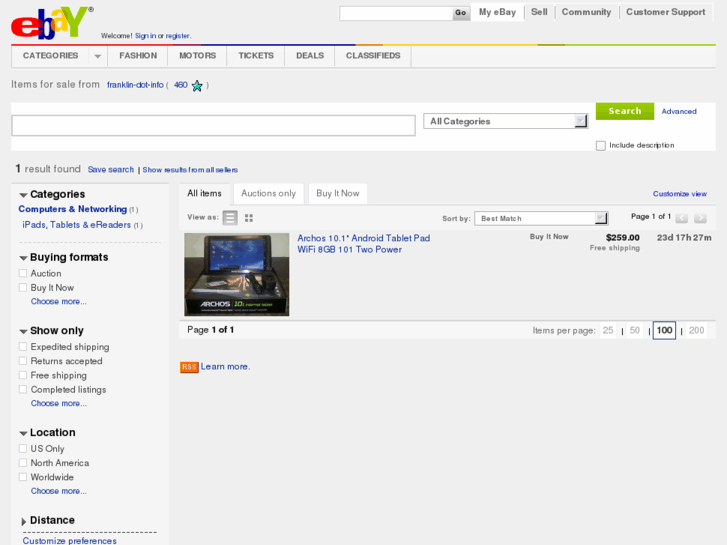Check Buy It Now buying format
Image resolution: width=727 pixels, height=545 pixels.
(23, 288)
